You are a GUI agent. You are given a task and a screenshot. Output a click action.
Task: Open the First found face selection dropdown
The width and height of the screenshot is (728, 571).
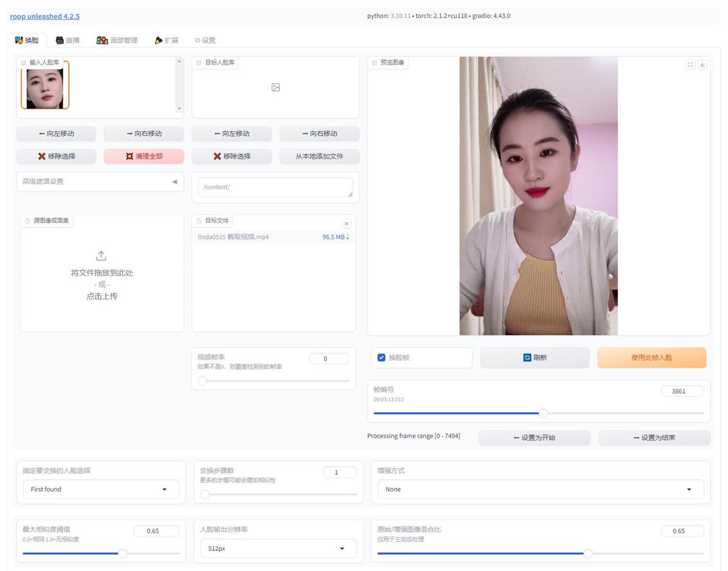101,489
